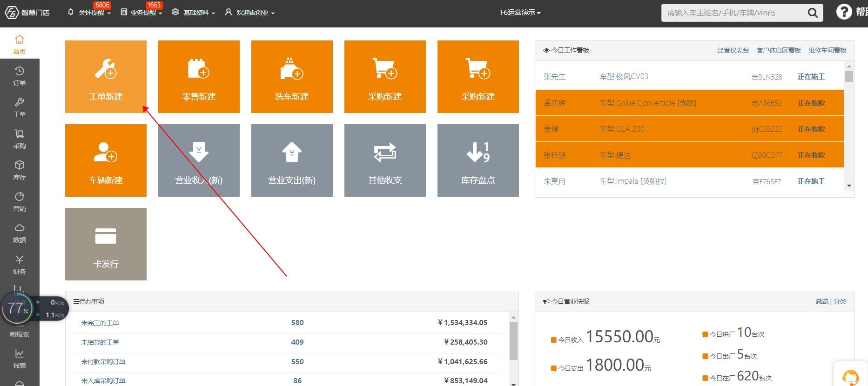The width and height of the screenshot is (868, 386).
Task: Open the customer service chat icon
Action: pos(851,376)
